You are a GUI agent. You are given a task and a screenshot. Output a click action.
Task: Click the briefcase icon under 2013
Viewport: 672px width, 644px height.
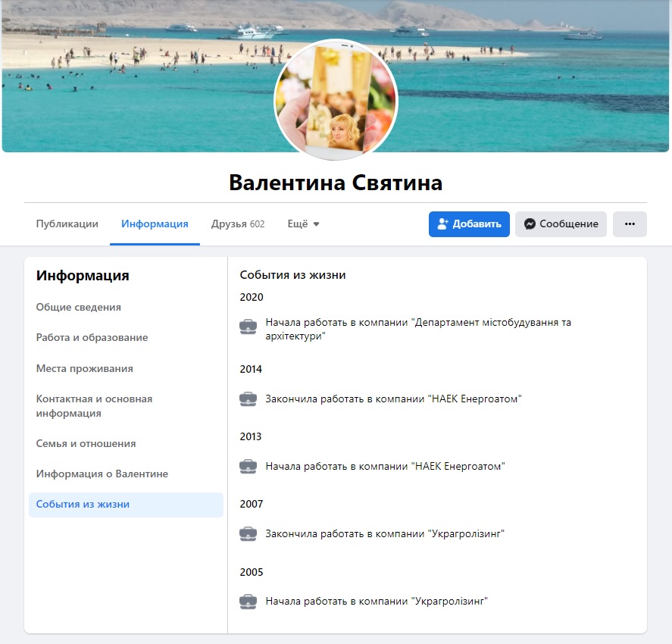coord(248,467)
